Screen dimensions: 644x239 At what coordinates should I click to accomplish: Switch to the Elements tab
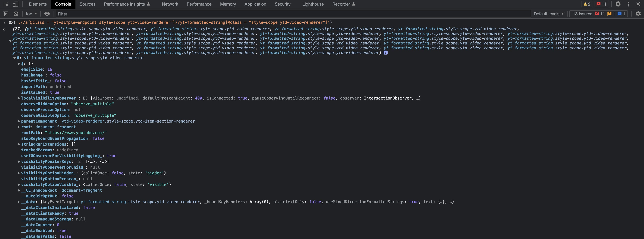point(38,4)
